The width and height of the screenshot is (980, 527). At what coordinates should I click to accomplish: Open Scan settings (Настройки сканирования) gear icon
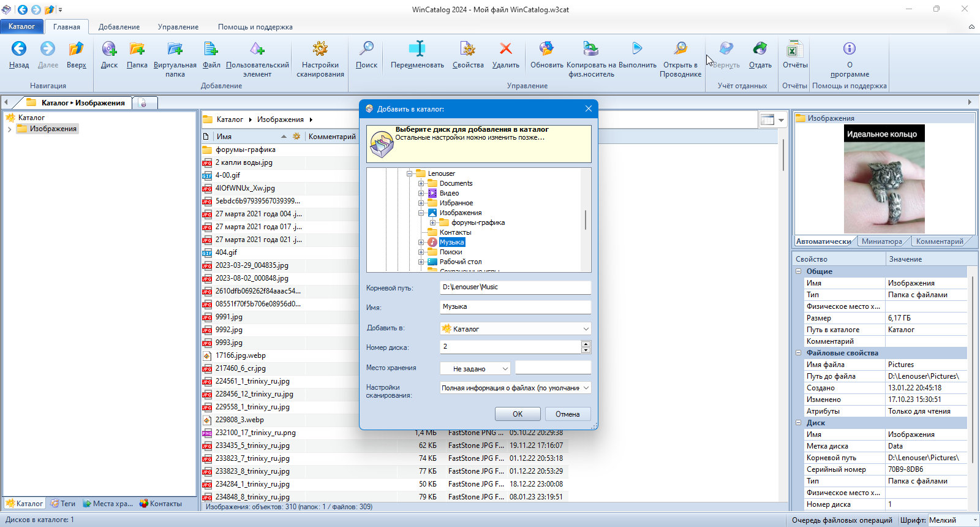tap(320, 49)
